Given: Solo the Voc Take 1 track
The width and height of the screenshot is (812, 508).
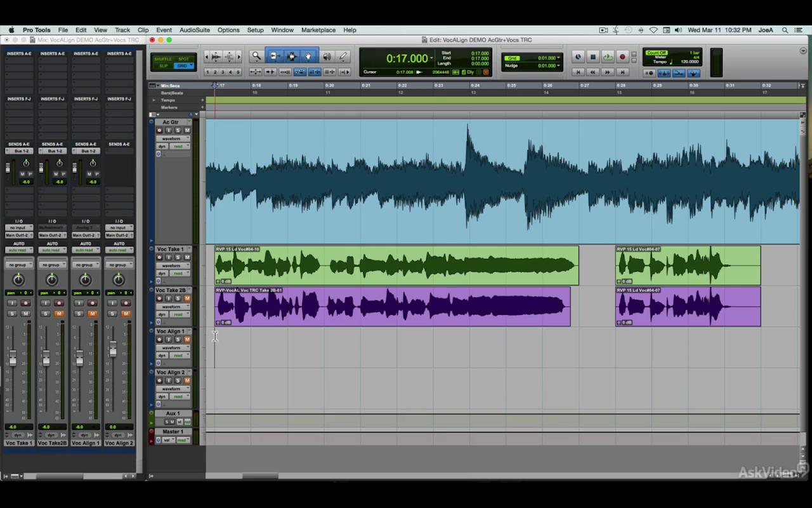Looking at the screenshot, I should (178, 257).
